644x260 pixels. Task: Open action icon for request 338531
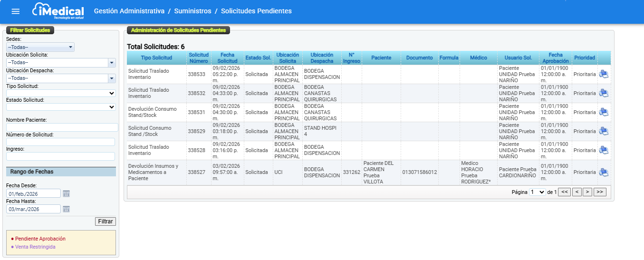tap(604, 112)
